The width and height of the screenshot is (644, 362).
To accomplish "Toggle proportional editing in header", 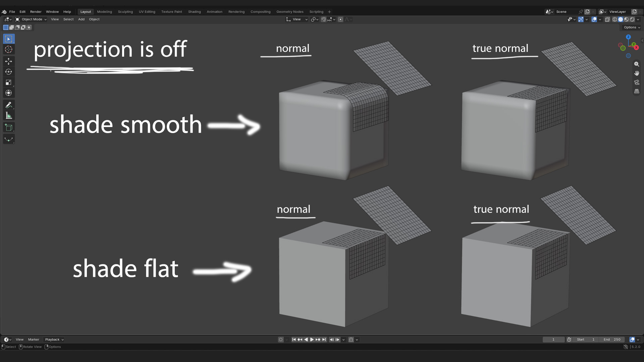I will pos(340,19).
